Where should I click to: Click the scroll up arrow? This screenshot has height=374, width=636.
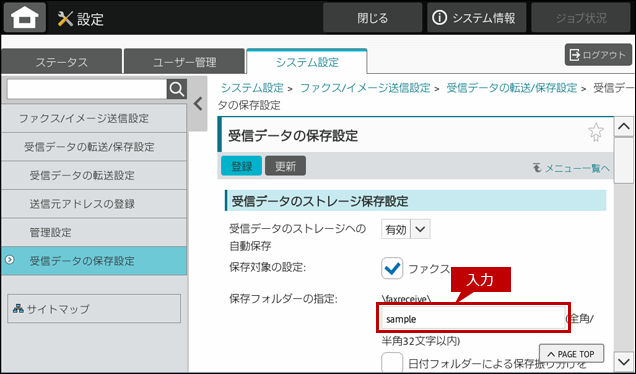[x=624, y=127]
